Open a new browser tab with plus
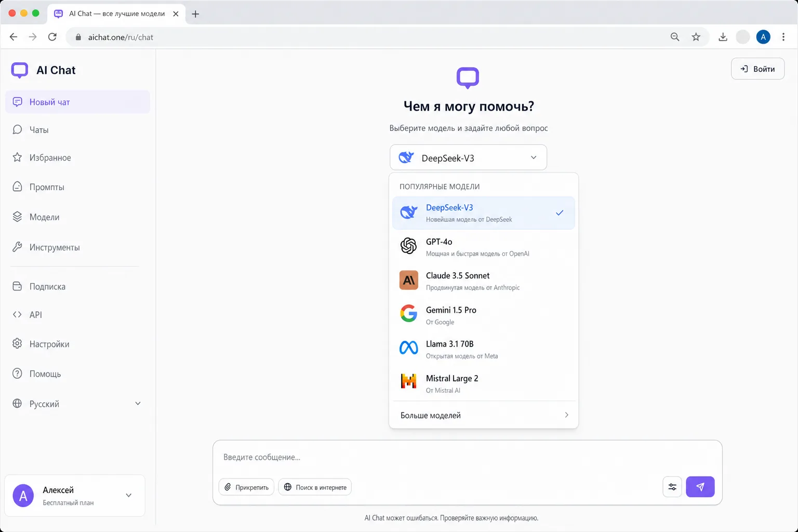Screen dimensions: 798x532 (195, 14)
